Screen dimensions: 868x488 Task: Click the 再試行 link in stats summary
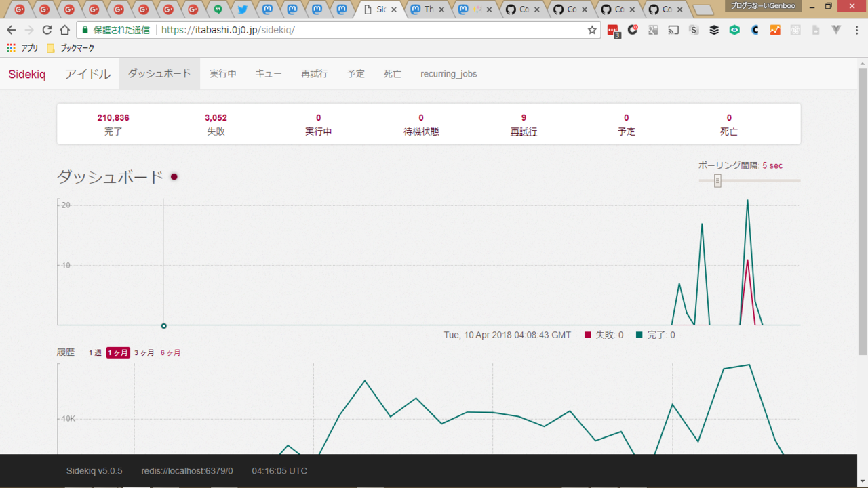(524, 131)
